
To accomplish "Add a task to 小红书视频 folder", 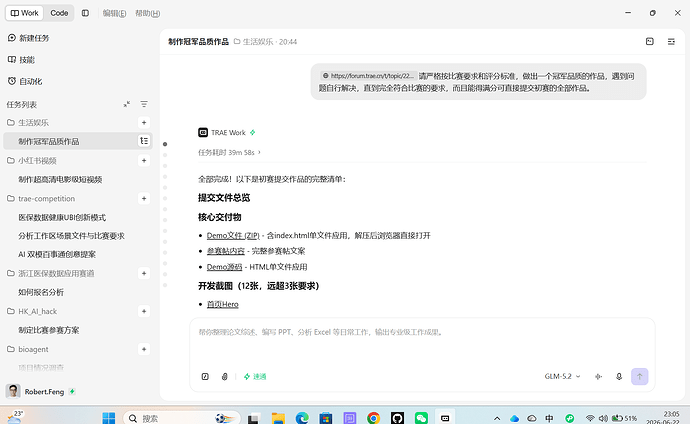I will (x=144, y=161).
